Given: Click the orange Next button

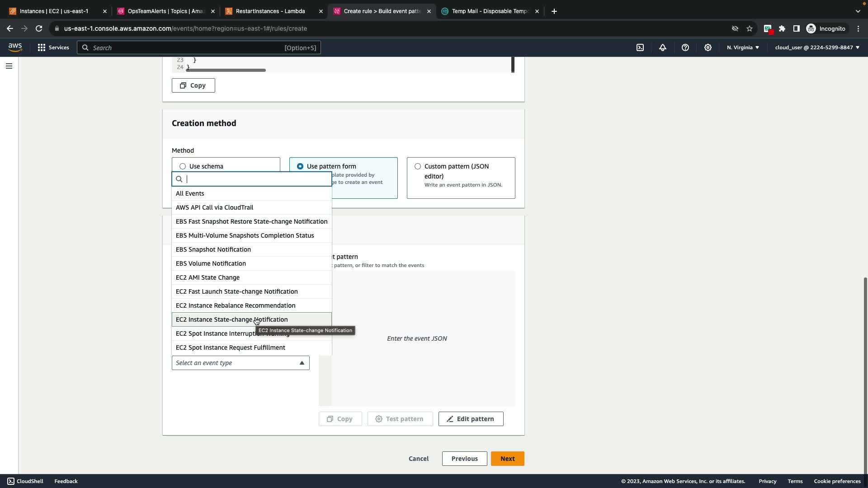Looking at the screenshot, I should coord(507,459).
